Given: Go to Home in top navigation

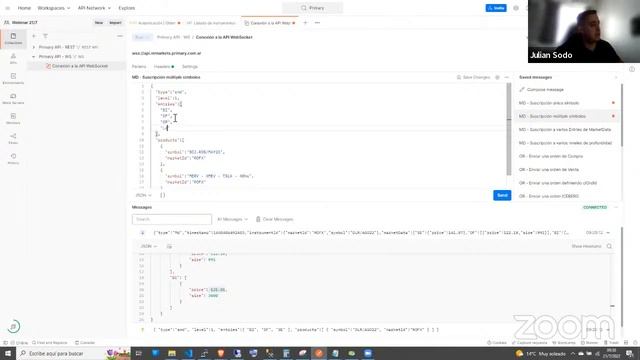Looking at the screenshot, I should (24, 8).
